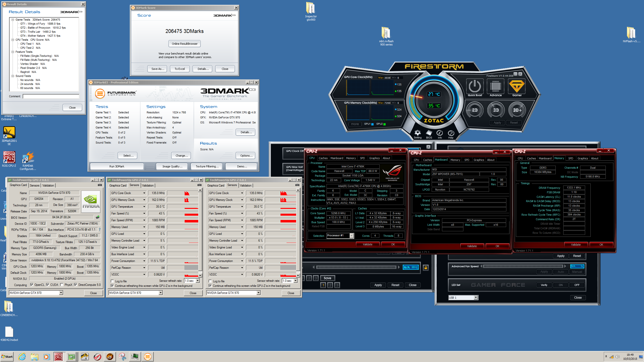Toggle the OpenCL checkbox in GPU-Z

(x=32, y=285)
